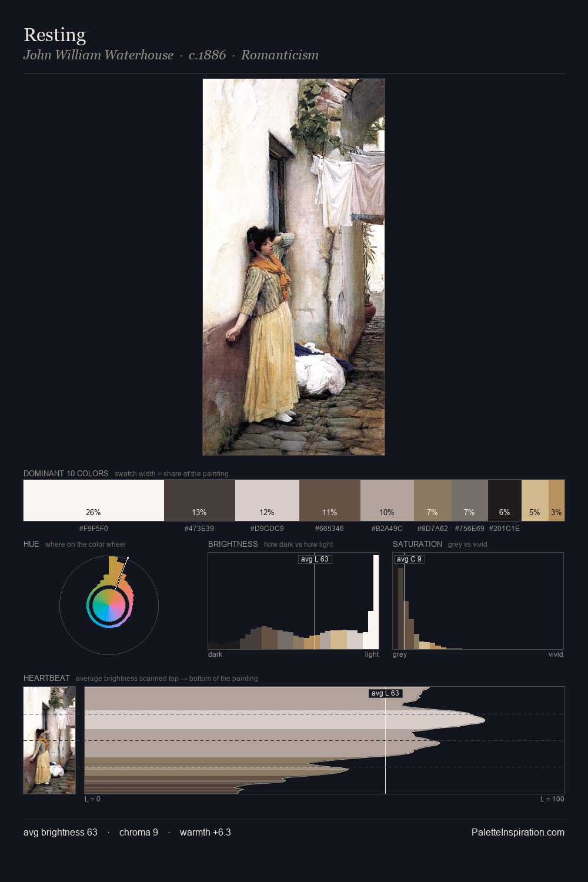Click the tallest white bar in brightness histogram
Image resolution: width=588 pixels, height=882 pixels.
click(376, 602)
